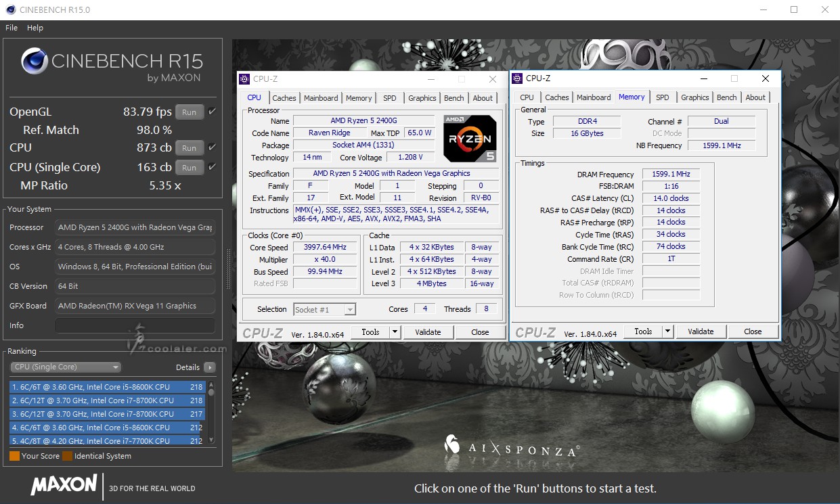Screen dimensions: 840x504
Task: Click the Code Name value Raven Ridge
Action: coord(330,133)
